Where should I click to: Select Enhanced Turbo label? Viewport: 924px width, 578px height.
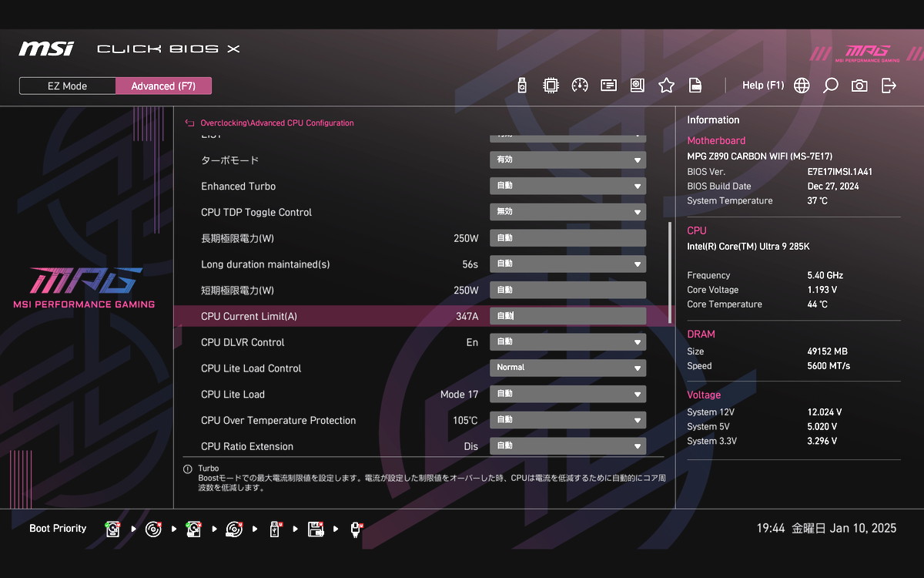238,187
